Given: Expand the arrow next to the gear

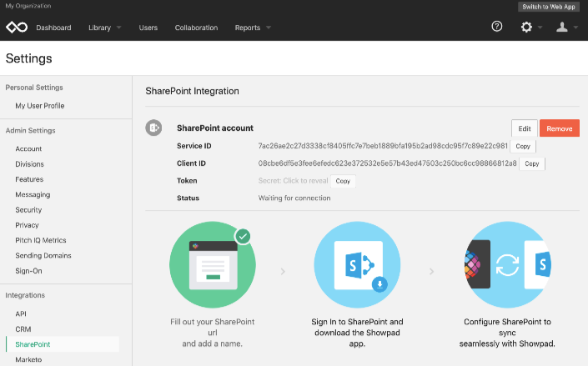Looking at the screenshot, I should tap(540, 27).
